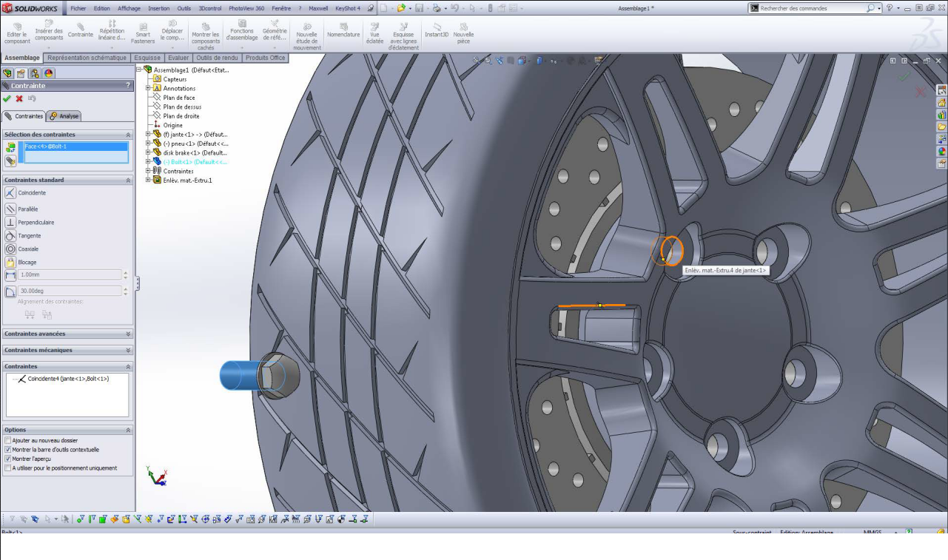Choose the Parallèle constraint icon
The image size is (948, 560).
point(10,209)
